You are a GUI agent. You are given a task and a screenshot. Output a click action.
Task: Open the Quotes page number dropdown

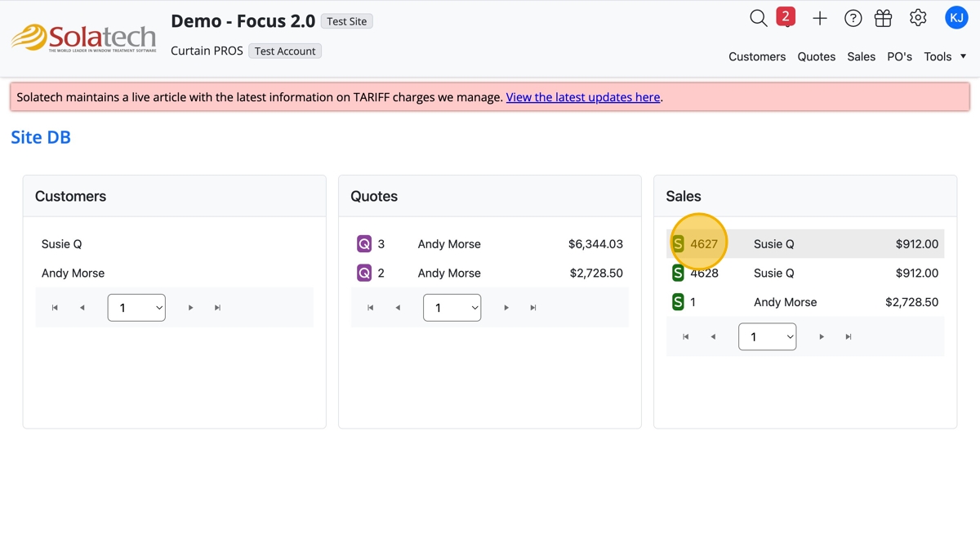point(452,308)
